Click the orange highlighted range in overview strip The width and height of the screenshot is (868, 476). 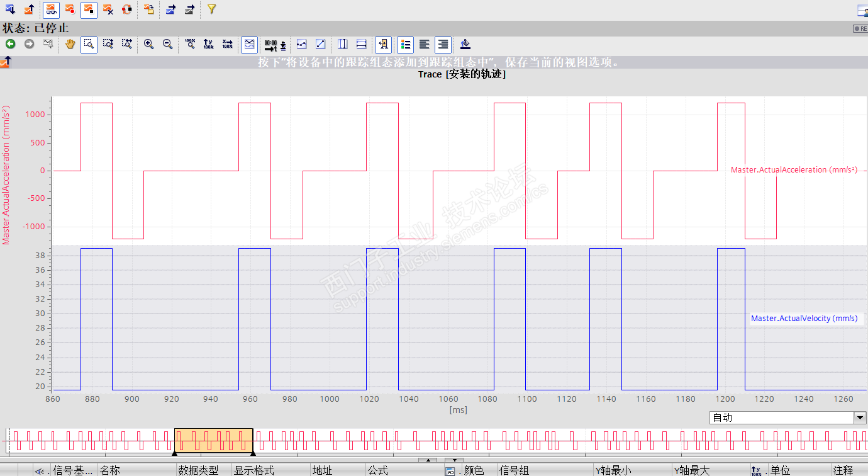[x=213, y=439]
